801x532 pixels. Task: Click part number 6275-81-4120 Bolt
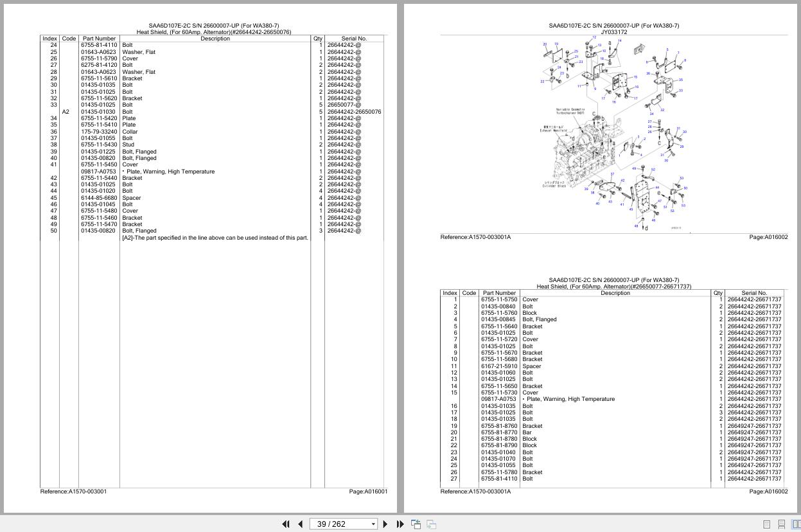click(x=99, y=65)
